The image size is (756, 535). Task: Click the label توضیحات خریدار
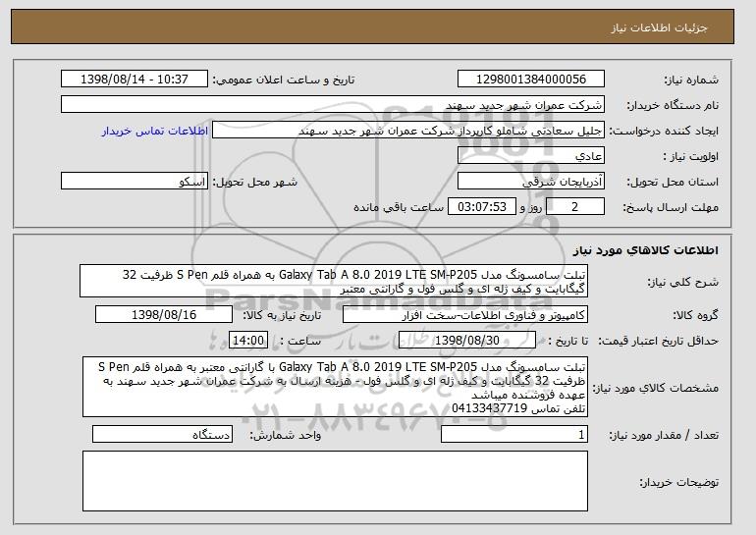click(x=678, y=482)
